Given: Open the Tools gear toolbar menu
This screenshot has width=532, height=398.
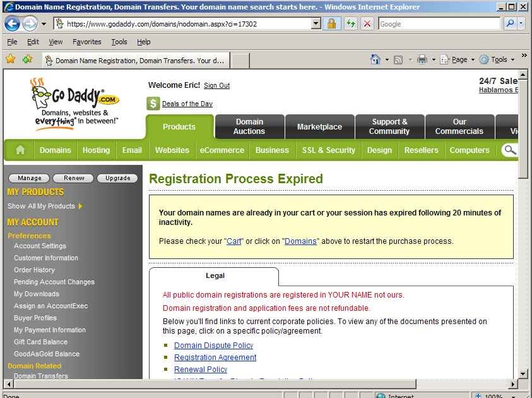Looking at the screenshot, I should [x=497, y=60].
